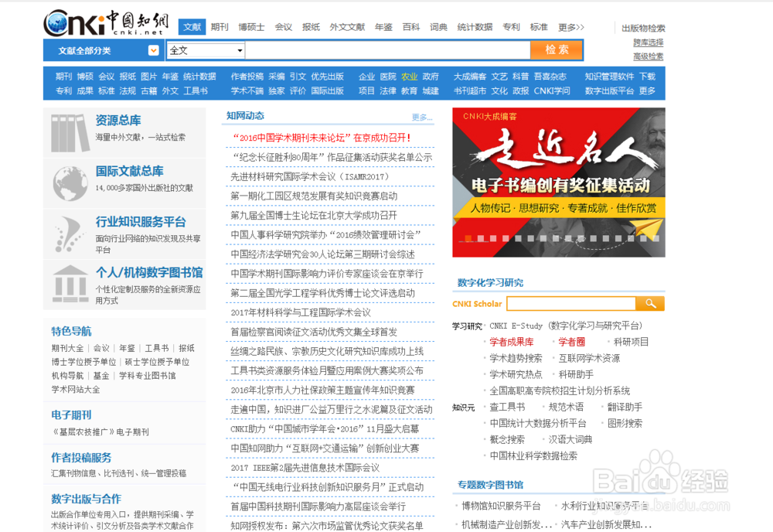Select the 报纸 tab
The width and height of the screenshot is (773, 532).
click(x=311, y=27)
